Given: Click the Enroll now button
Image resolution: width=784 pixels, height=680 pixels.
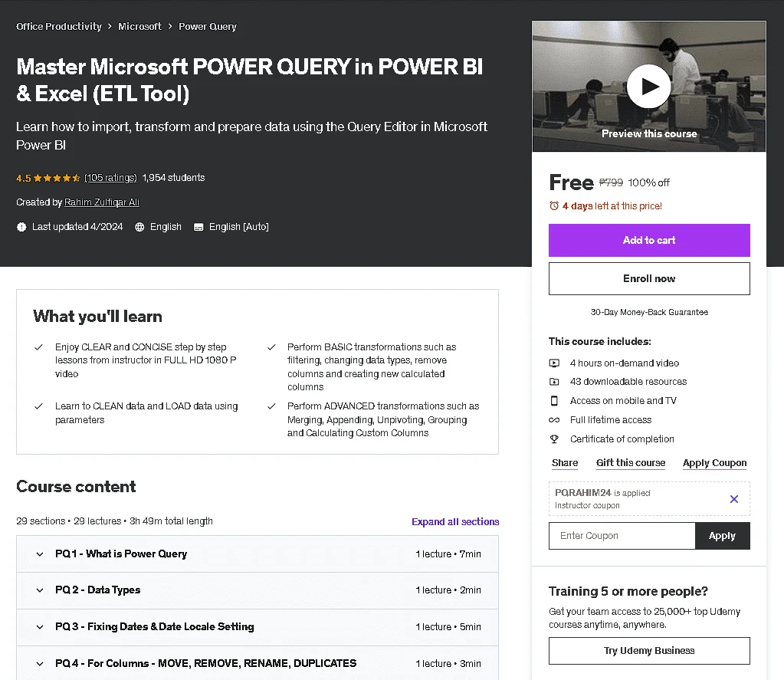Looking at the screenshot, I should click(649, 278).
